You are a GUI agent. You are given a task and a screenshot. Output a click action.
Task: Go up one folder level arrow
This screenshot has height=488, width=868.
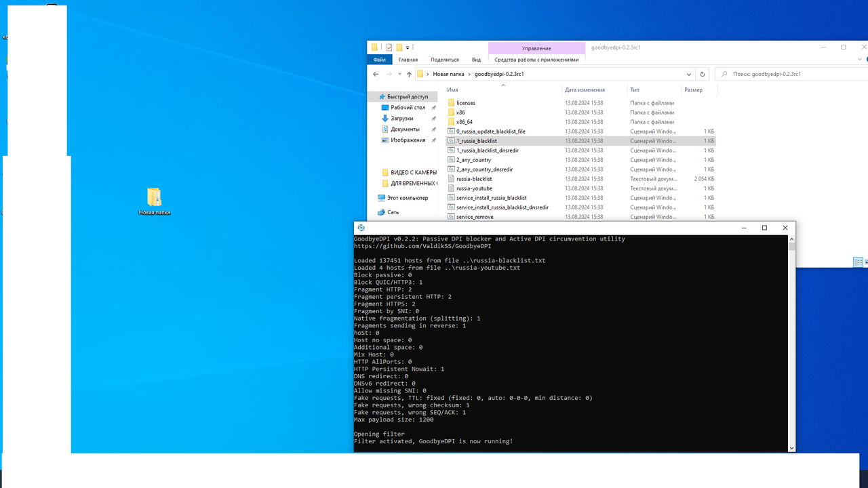409,74
